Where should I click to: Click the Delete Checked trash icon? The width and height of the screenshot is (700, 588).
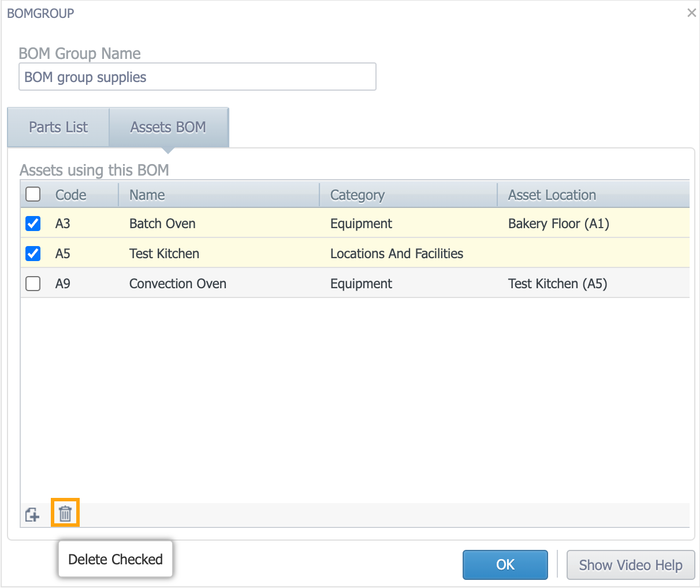click(65, 513)
